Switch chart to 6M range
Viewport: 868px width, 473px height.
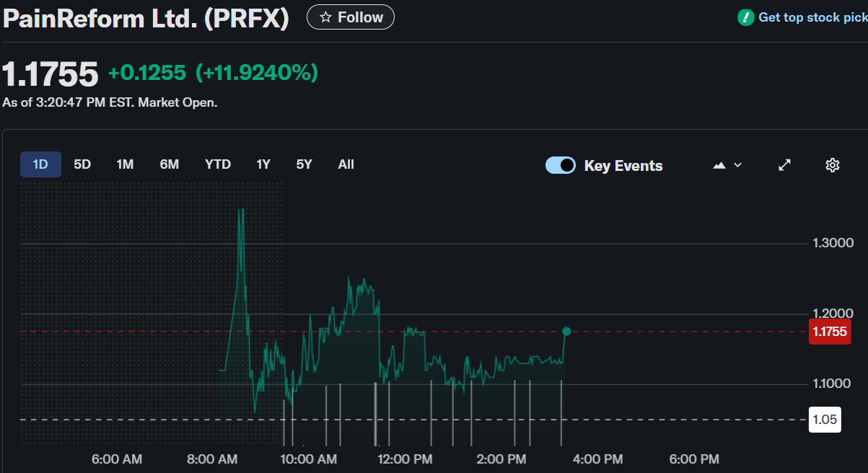[x=170, y=164]
